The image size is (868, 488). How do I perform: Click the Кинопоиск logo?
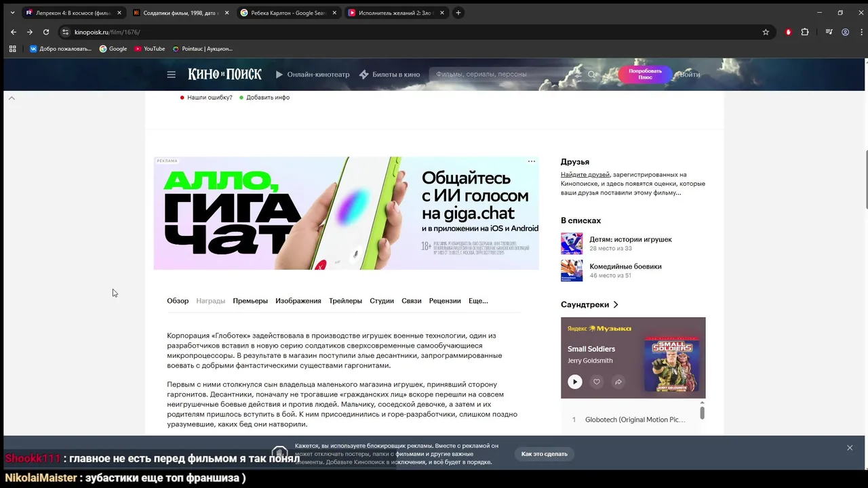[224, 75]
